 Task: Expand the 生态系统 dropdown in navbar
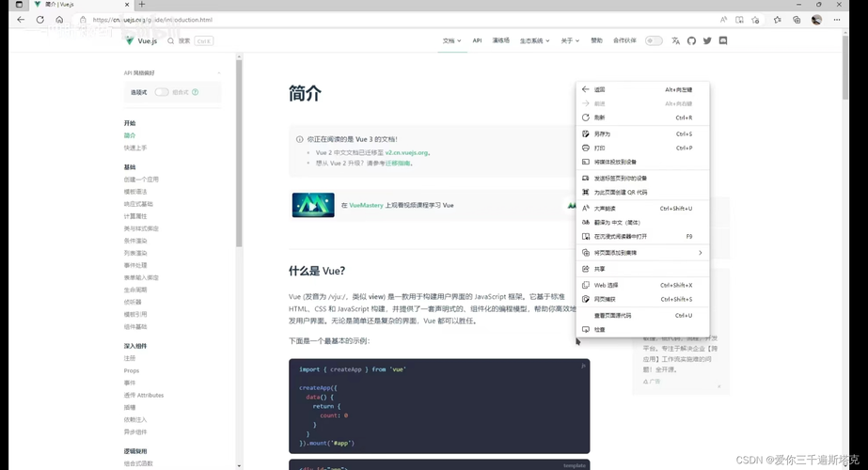(534, 41)
